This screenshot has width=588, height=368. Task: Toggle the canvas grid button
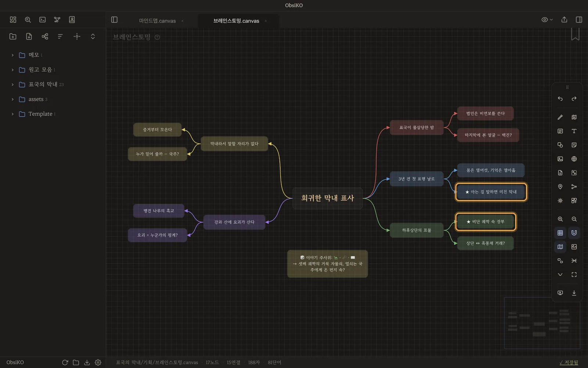click(560, 233)
